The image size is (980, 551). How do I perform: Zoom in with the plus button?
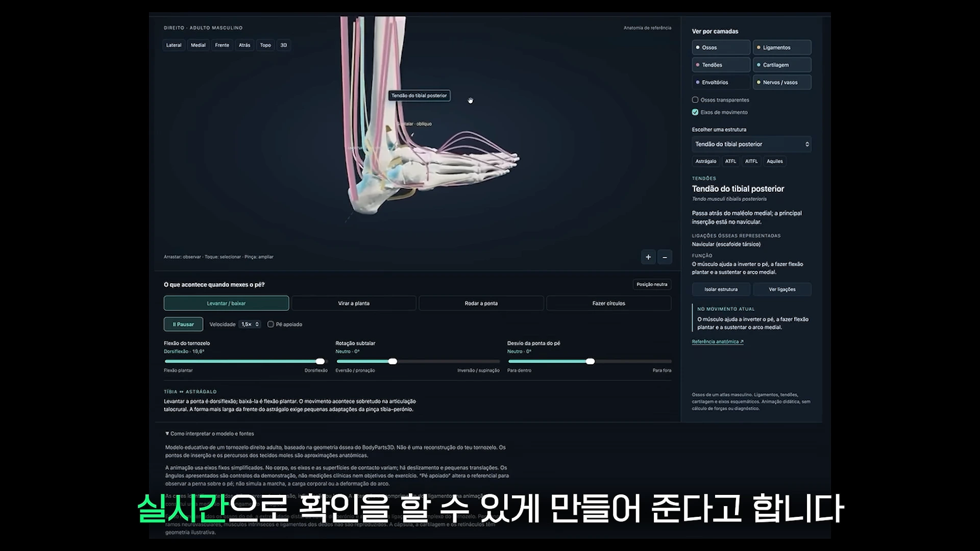coord(648,257)
